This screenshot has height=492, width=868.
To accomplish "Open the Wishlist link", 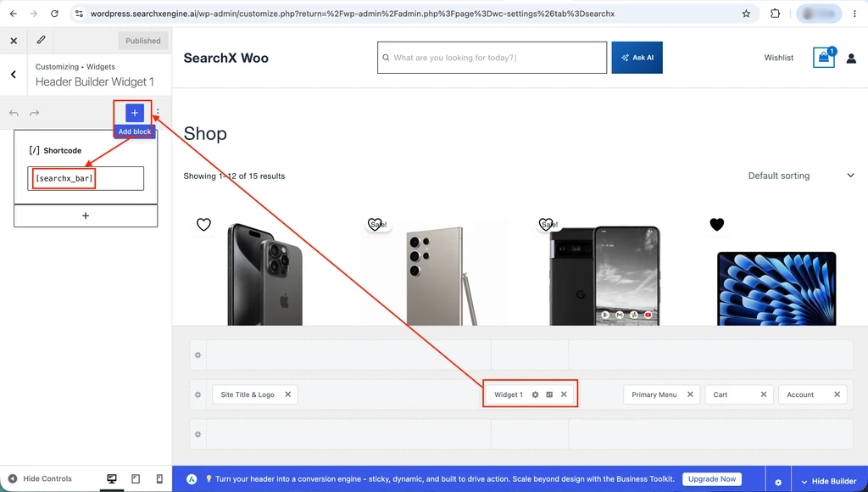I will tap(779, 58).
